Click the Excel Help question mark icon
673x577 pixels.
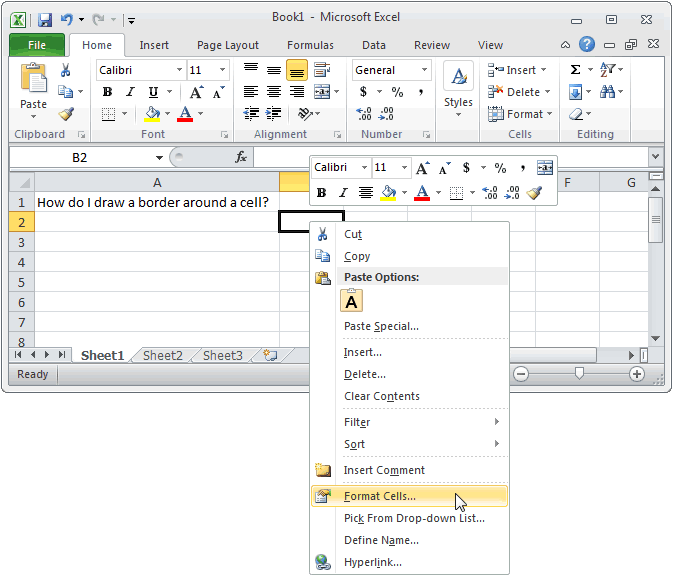tap(587, 44)
